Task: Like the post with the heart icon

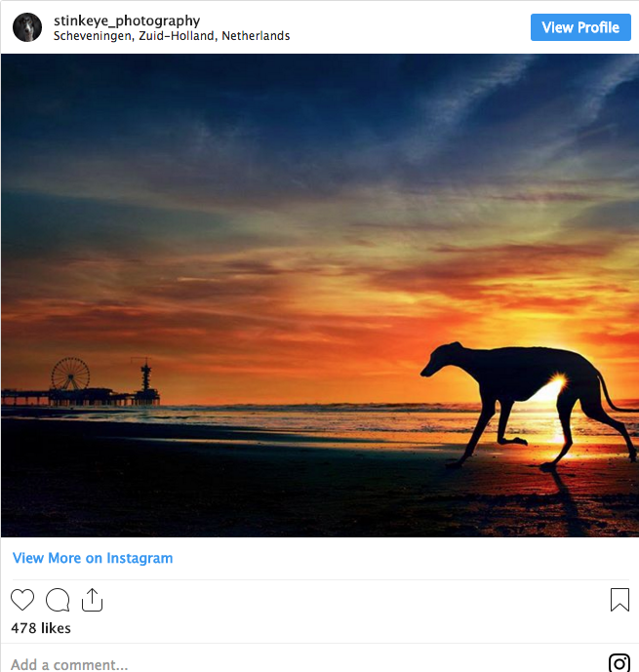Action: 22,600
